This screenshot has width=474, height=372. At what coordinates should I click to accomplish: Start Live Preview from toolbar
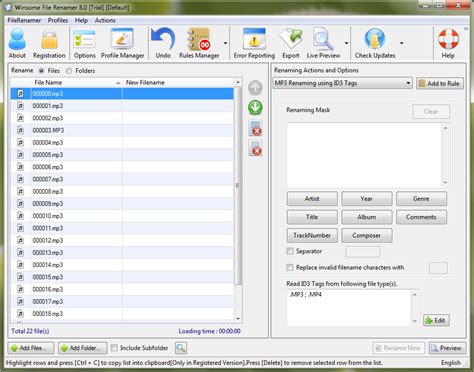[x=323, y=43]
